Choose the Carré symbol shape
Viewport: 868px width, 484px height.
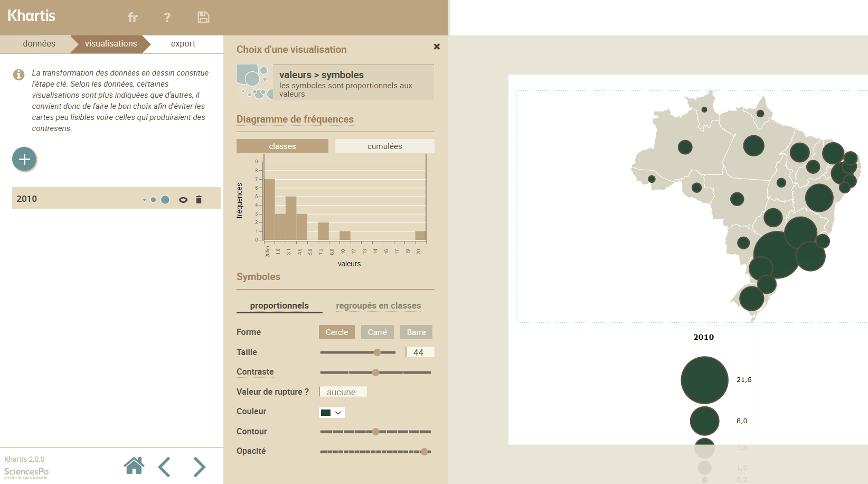(x=377, y=332)
